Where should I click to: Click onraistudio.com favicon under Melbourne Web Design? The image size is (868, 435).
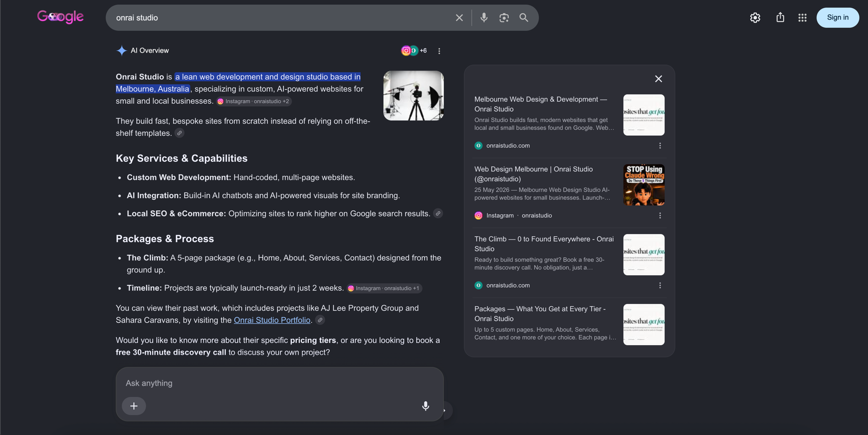point(478,146)
